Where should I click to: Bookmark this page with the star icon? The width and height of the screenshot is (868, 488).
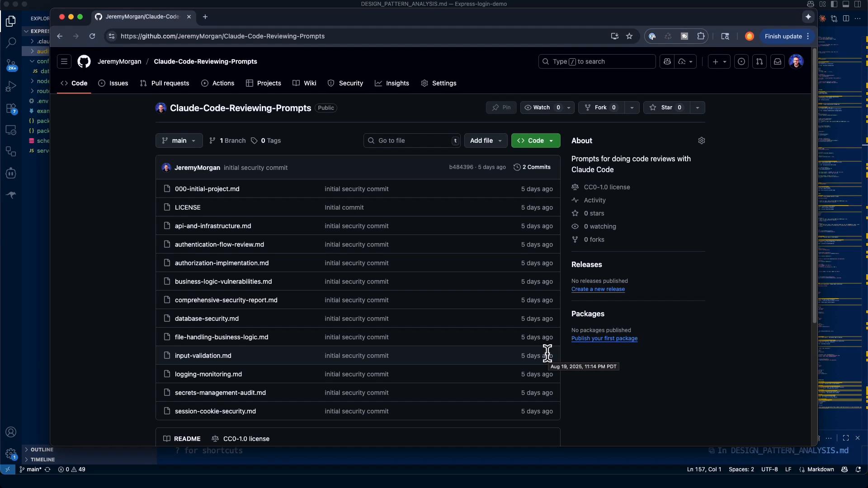[629, 36]
